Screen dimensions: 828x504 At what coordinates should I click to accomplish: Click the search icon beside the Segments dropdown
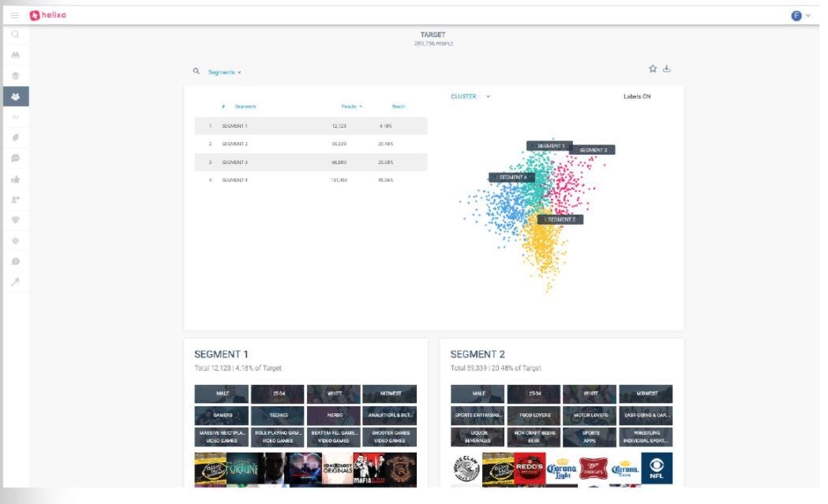click(194, 70)
